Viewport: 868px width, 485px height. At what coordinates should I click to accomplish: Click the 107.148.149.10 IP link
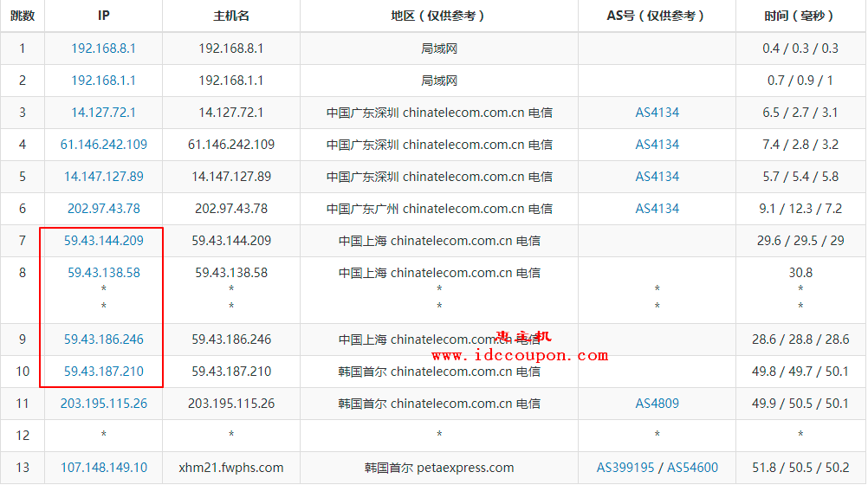(x=103, y=468)
